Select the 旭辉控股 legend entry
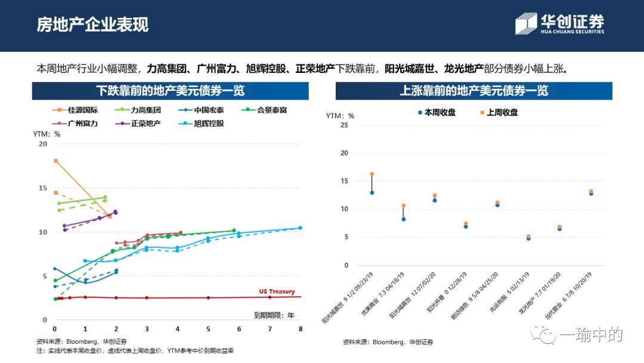 point(202,124)
